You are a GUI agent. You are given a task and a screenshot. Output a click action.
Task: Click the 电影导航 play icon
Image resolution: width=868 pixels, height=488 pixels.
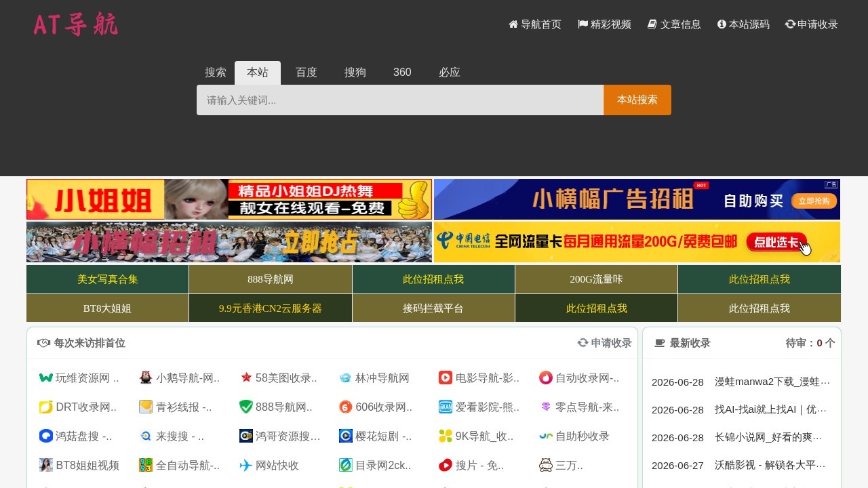click(x=446, y=378)
